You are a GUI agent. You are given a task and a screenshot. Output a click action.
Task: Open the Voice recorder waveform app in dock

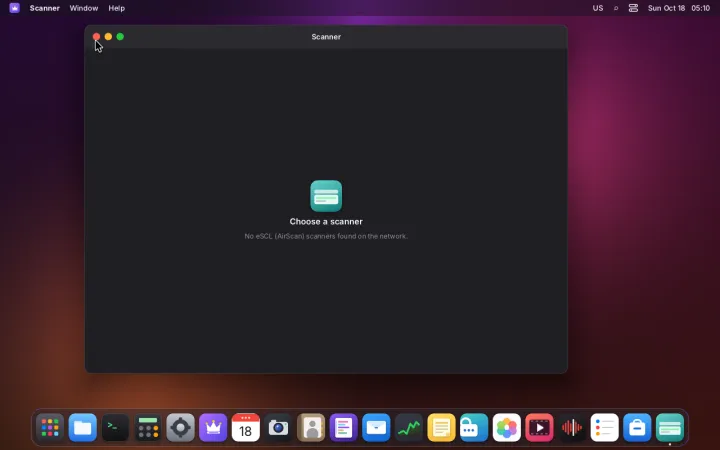[572, 428]
